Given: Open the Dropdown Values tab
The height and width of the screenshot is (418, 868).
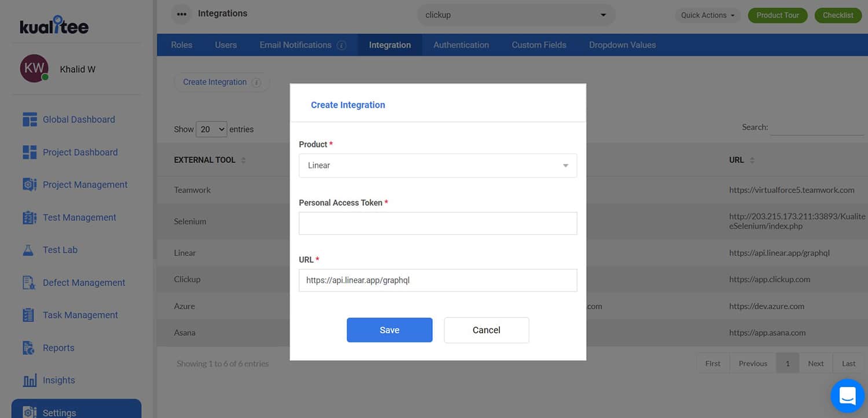Looking at the screenshot, I should point(623,45).
